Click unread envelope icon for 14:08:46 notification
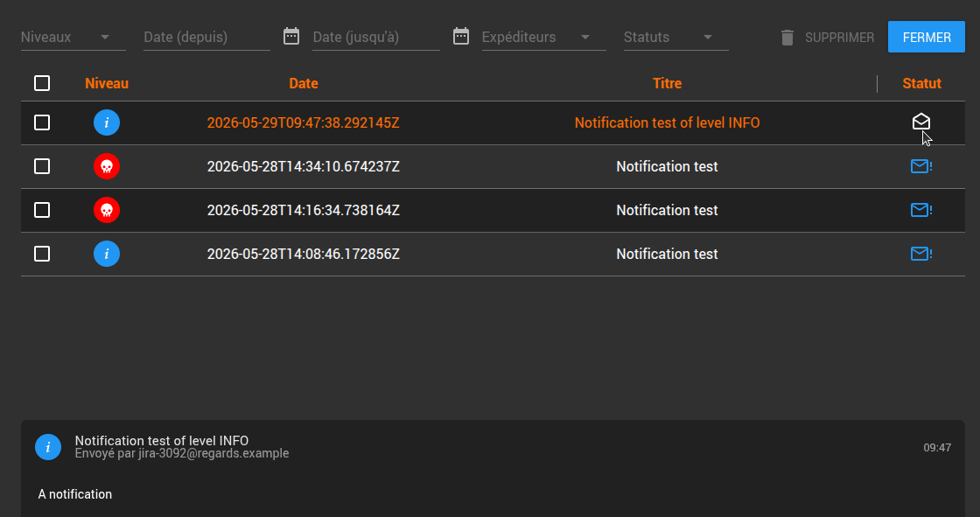The image size is (980, 517). [921, 253]
